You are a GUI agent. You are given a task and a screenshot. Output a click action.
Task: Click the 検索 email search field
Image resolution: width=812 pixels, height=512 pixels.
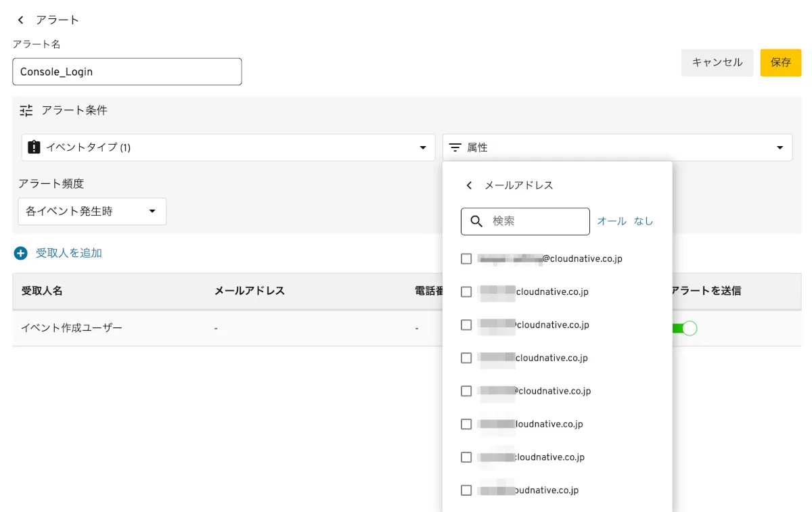click(x=535, y=221)
